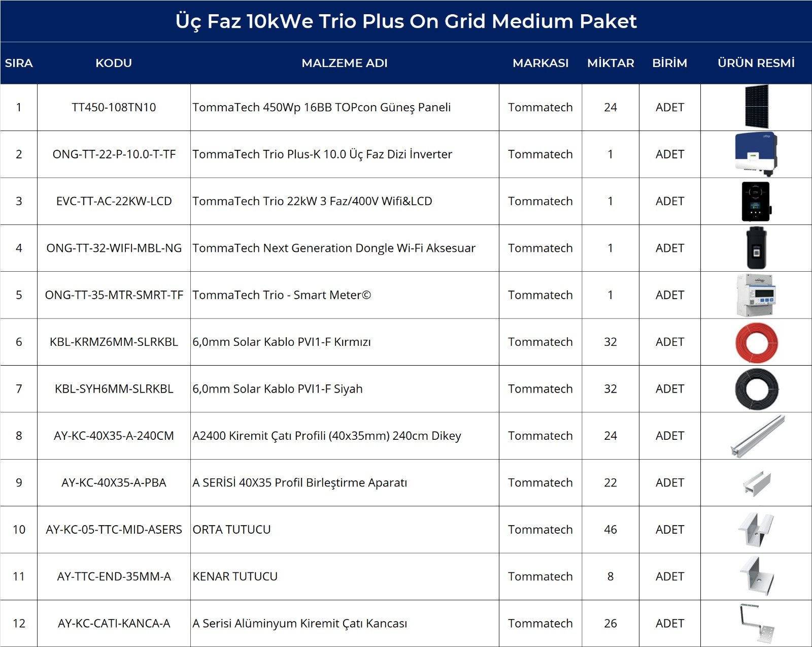The height and width of the screenshot is (647, 812).
Task: Click quantity 46 in ORTA TUTUCU row
Action: [611, 530]
